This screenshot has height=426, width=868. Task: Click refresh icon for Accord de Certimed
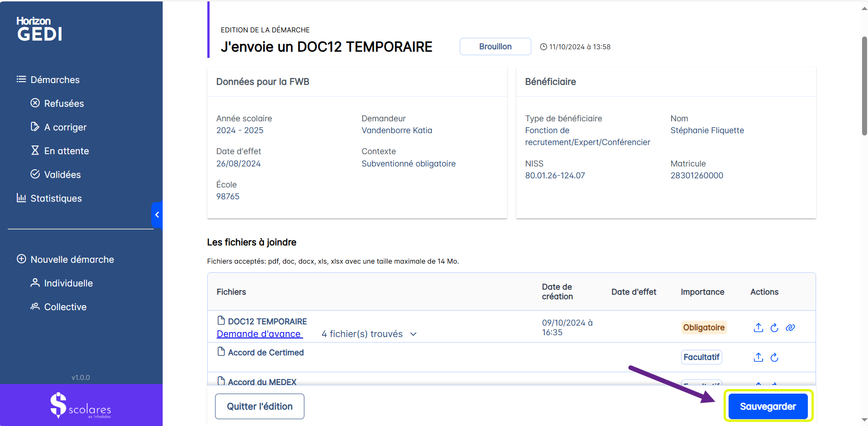tap(774, 357)
